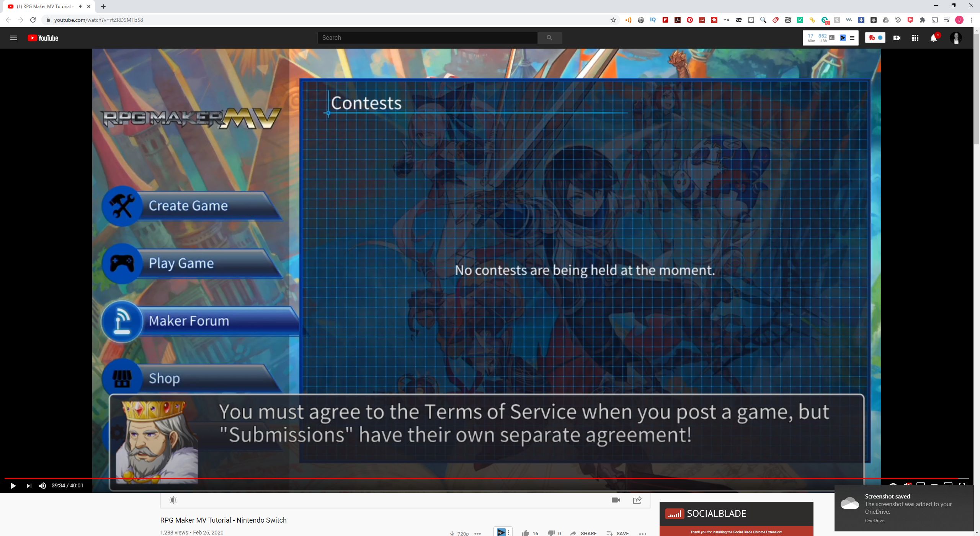This screenshot has height=536, width=980.
Task: Bookmark this page with the star
Action: tap(613, 20)
